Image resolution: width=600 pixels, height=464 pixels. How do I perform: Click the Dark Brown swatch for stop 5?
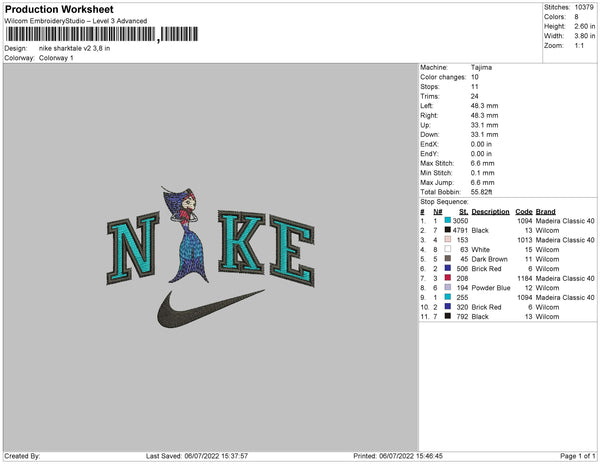pyautogui.click(x=448, y=259)
